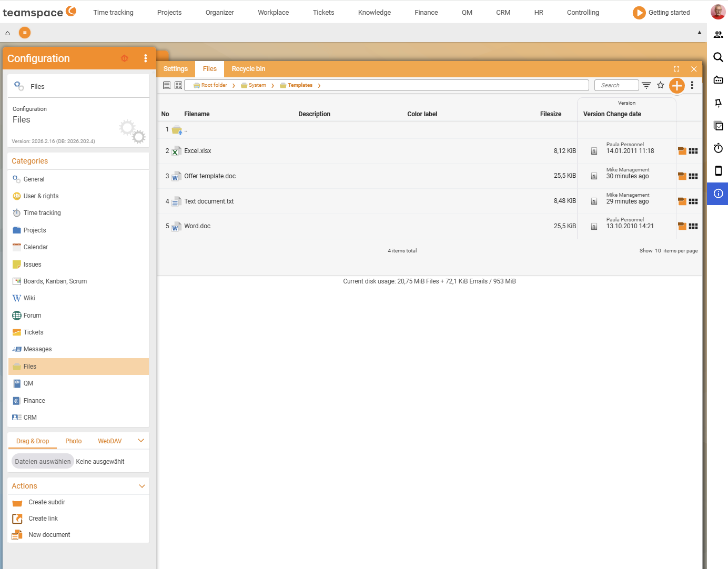Screen dimensions: 728x569
Task: Open the pin icon in right sidebar
Action: pyautogui.click(x=718, y=103)
